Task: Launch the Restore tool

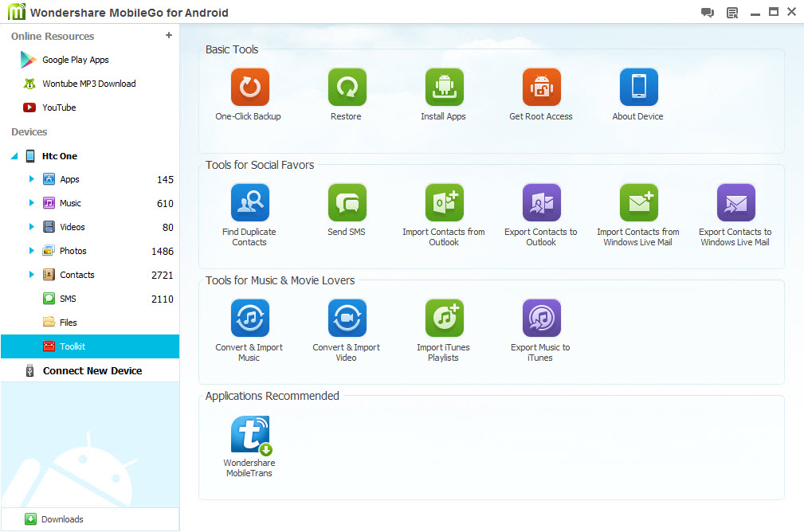Action: tap(347, 87)
